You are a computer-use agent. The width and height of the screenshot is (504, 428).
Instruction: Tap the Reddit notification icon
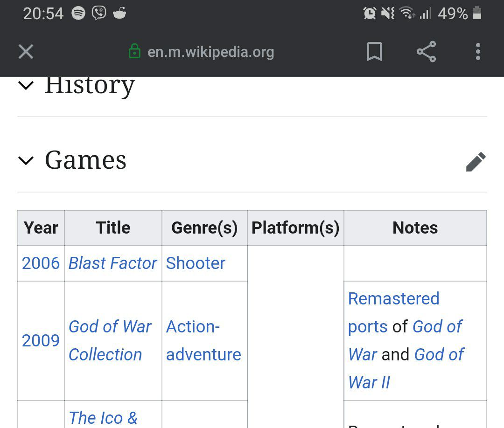pyautogui.click(x=119, y=13)
